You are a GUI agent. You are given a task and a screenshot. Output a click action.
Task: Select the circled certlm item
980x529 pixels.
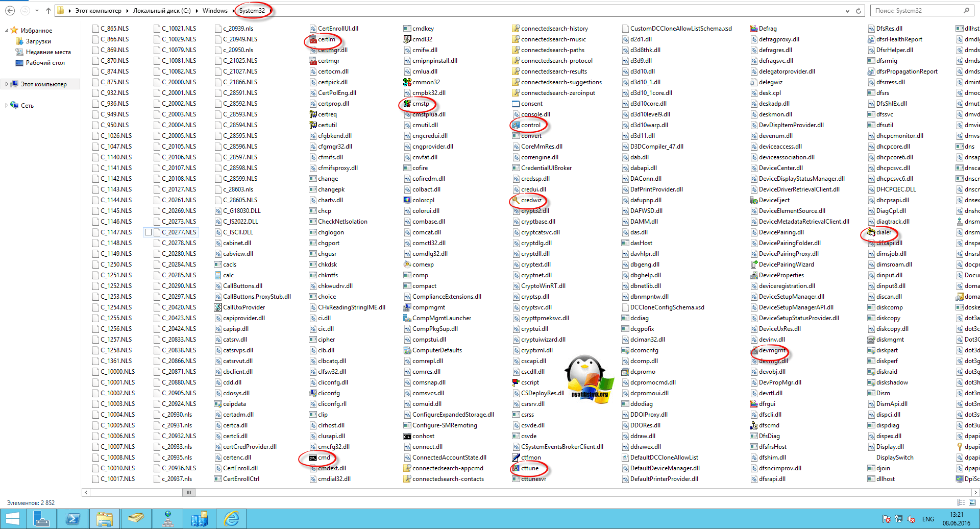point(326,39)
